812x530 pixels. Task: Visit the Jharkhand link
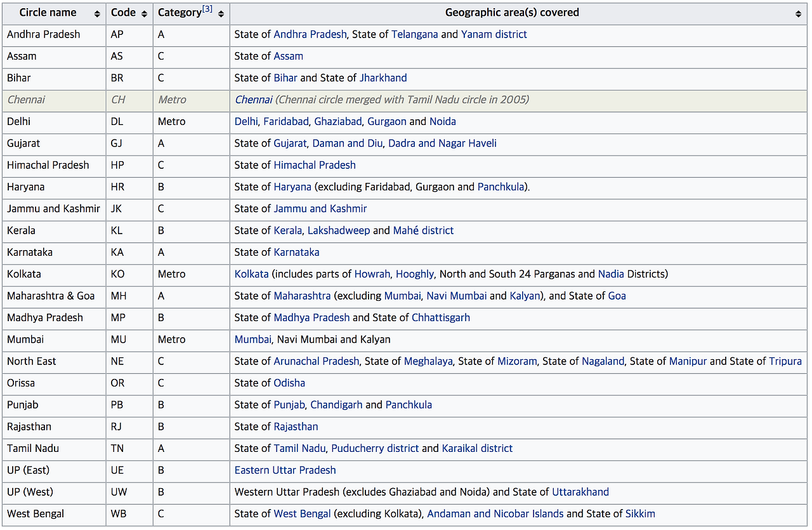coord(383,78)
